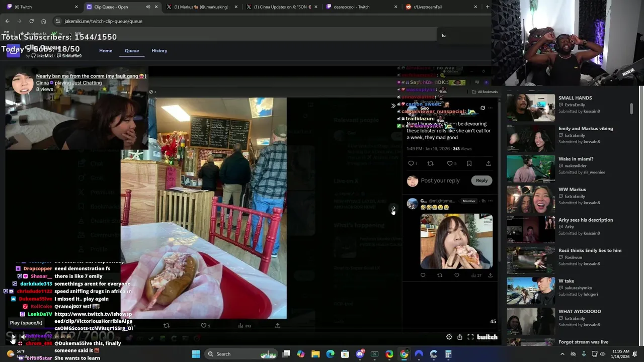Repost icon beneath the lobster roll photo
The image size is (644, 362).
click(x=167, y=326)
